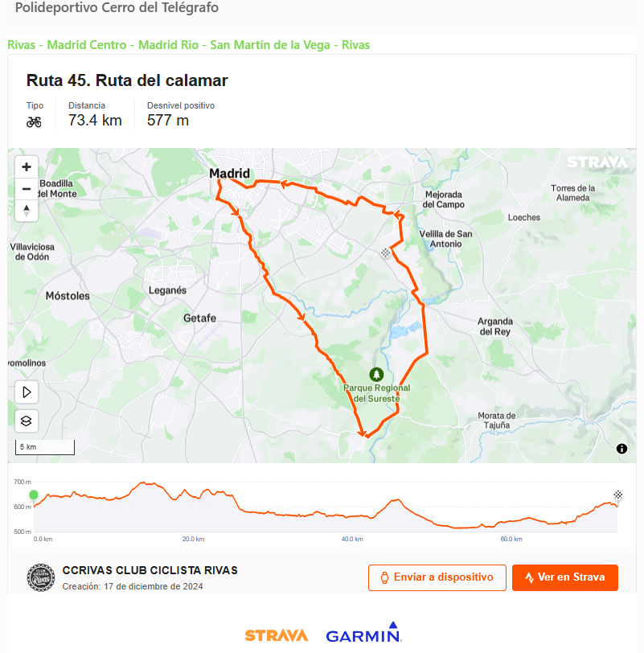
Task: Open the Rivas - Madrid Centro route link
Action: click(x=188, y=45)
